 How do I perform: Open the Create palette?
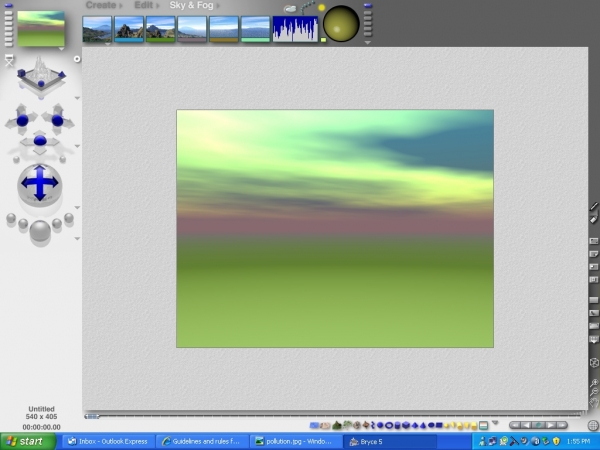(101, 5)
